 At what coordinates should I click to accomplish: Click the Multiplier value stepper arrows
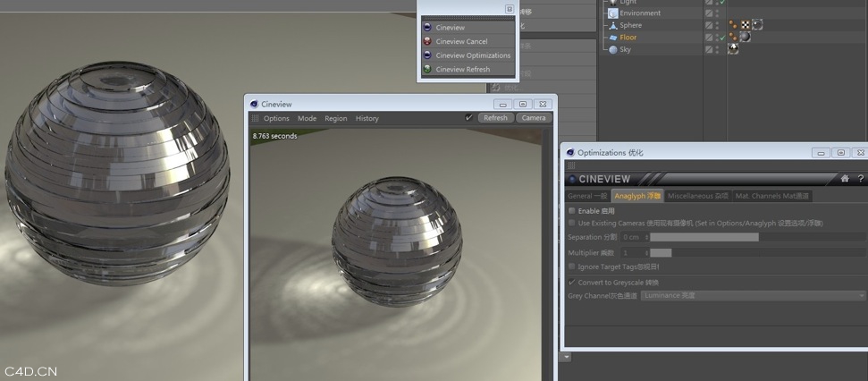(x=646, y=253)
